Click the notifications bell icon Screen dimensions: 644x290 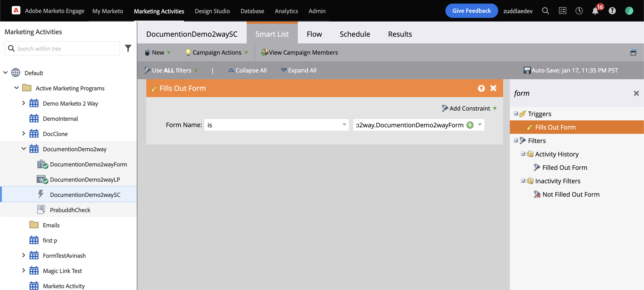pyautogui.click(x=595, y=11)
